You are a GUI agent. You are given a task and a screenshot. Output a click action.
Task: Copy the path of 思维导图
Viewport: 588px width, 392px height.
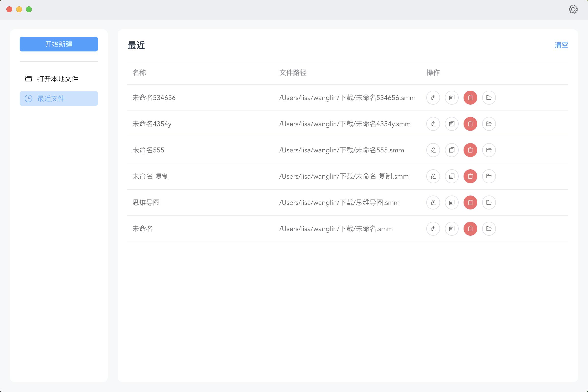(x=452, y=203)
